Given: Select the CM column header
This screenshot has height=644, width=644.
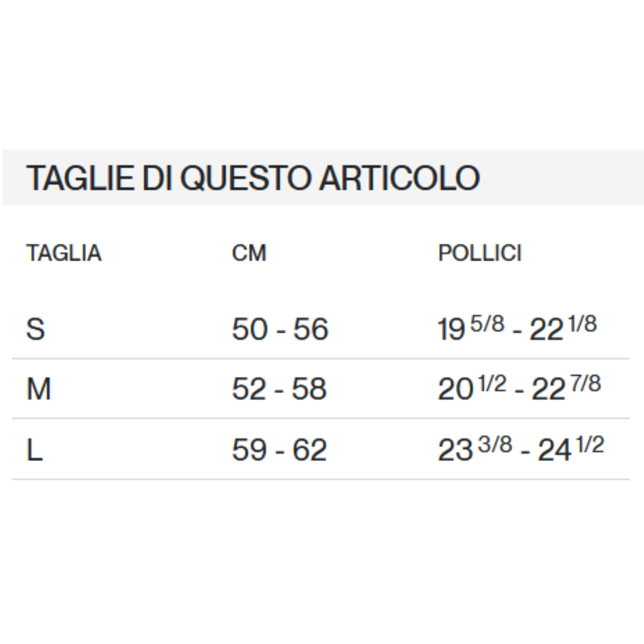Looking at the screenshot, I should click(249, 253).
